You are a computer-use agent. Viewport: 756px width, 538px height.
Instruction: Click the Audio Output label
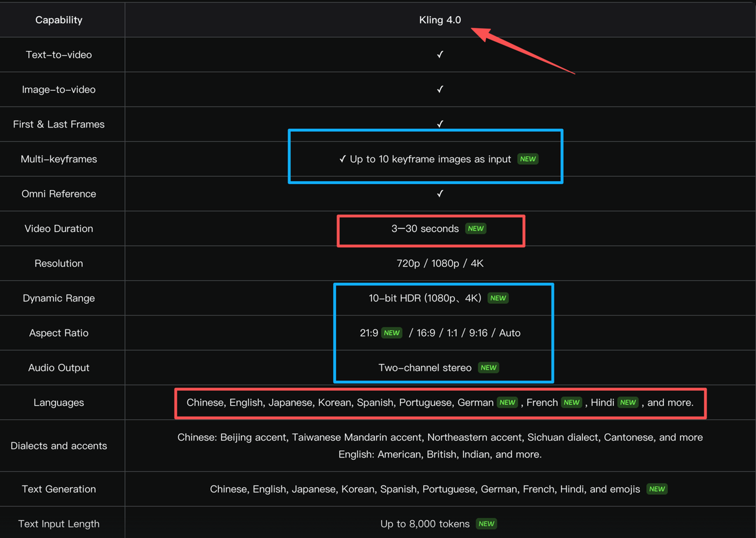[59, 368]
